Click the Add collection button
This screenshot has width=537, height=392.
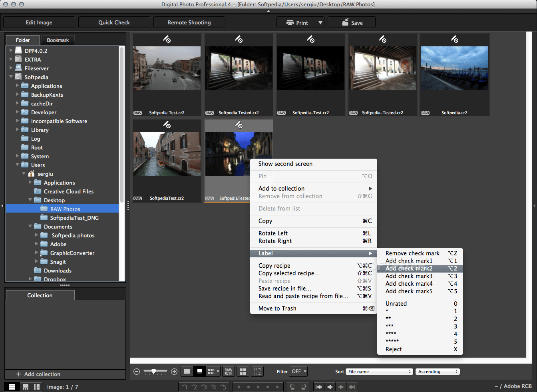click(x=38, y=374)
